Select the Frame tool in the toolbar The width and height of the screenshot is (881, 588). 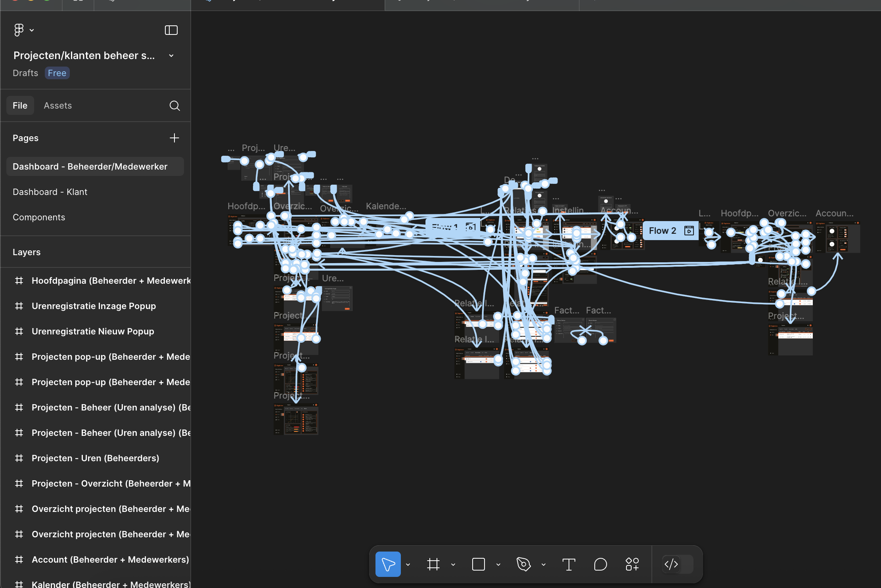[433, 564]
